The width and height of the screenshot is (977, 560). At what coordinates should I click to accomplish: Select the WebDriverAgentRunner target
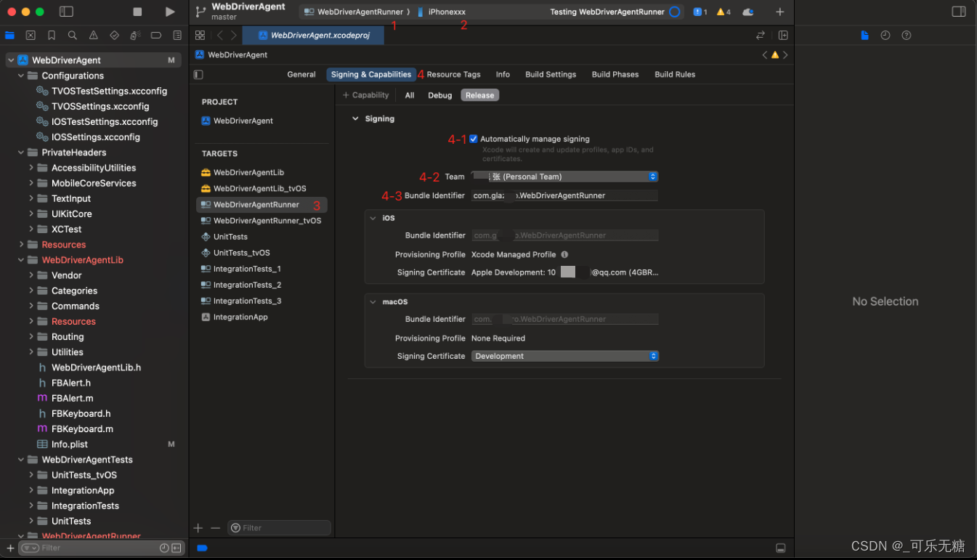pyautogui.click(x=262, y=205)
